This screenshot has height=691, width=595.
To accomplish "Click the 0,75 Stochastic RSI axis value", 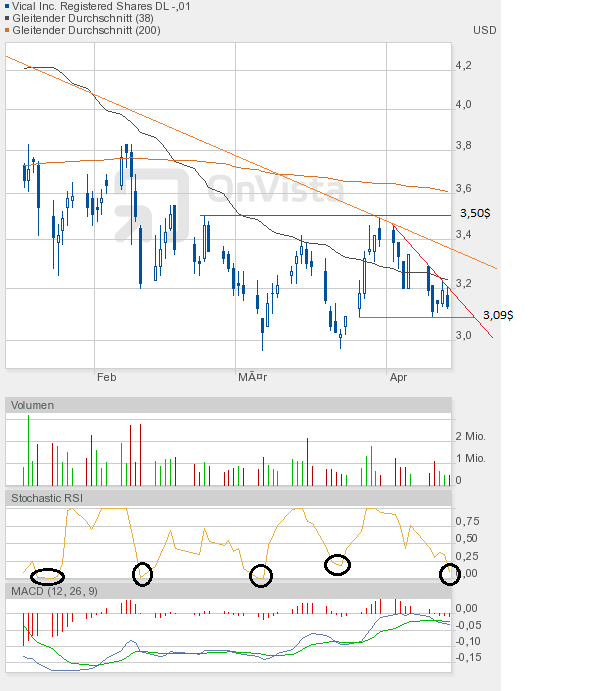I will (467, 521).
